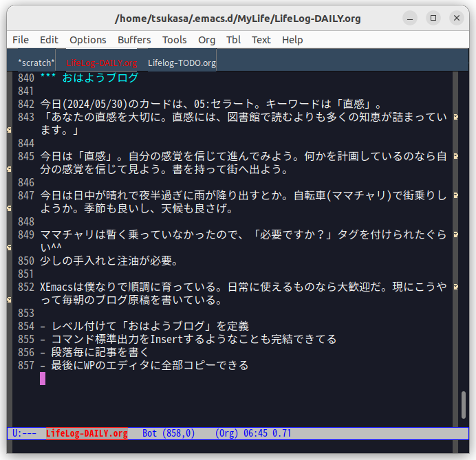Click the 06:45 time display in mode line

[x=255, y=433]
